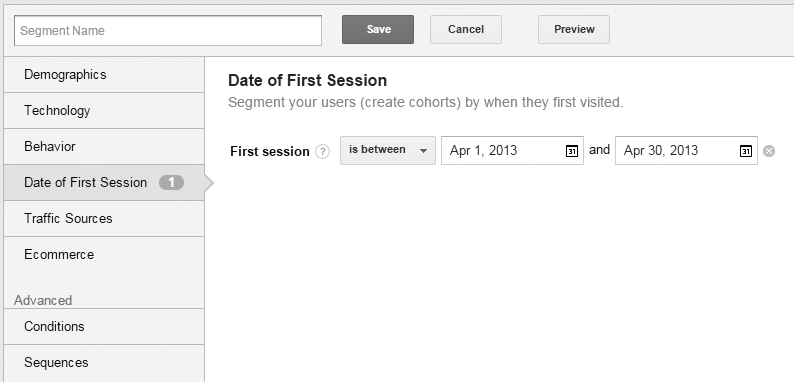Select Date of First Session tab

tap(104, 182)
